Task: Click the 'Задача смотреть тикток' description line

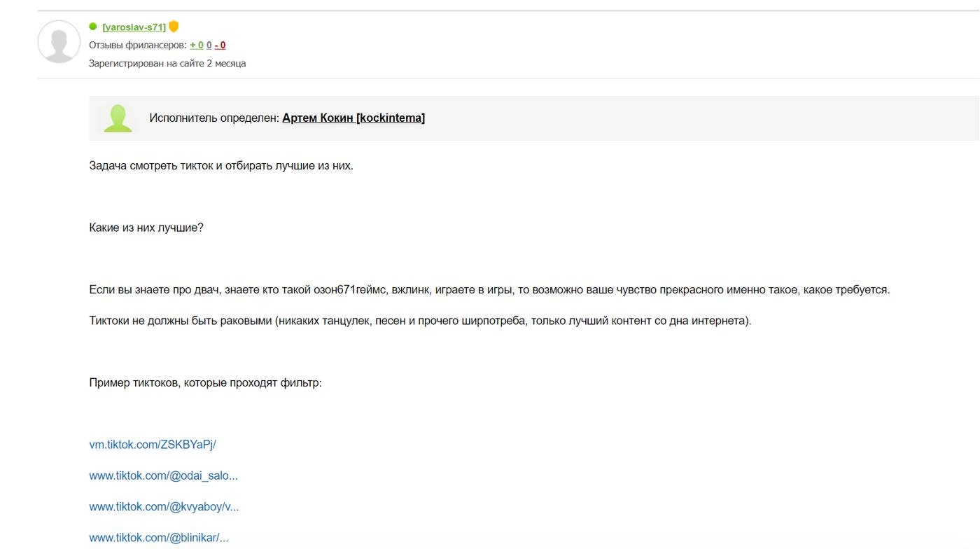Action: pos(221,166)
